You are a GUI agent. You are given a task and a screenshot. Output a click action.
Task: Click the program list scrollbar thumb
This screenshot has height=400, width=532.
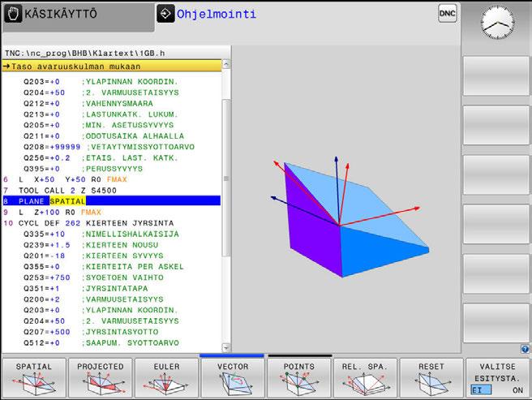(226, 178)
